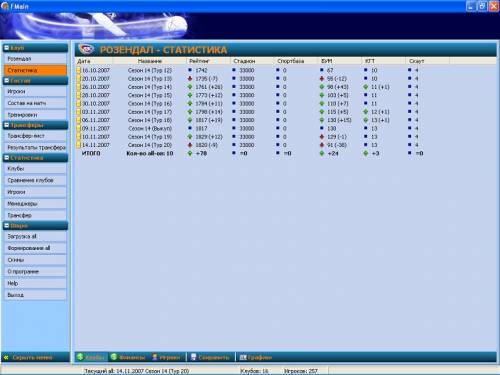Click the yellow note icon for 16.10.2007 row

[x=79, y=70]
